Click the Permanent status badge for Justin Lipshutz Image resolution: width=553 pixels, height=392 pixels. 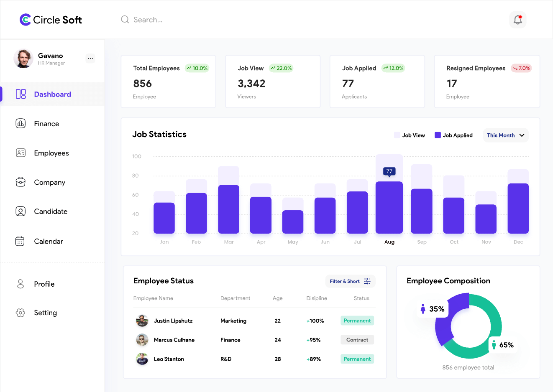click(x=357, y=321)
